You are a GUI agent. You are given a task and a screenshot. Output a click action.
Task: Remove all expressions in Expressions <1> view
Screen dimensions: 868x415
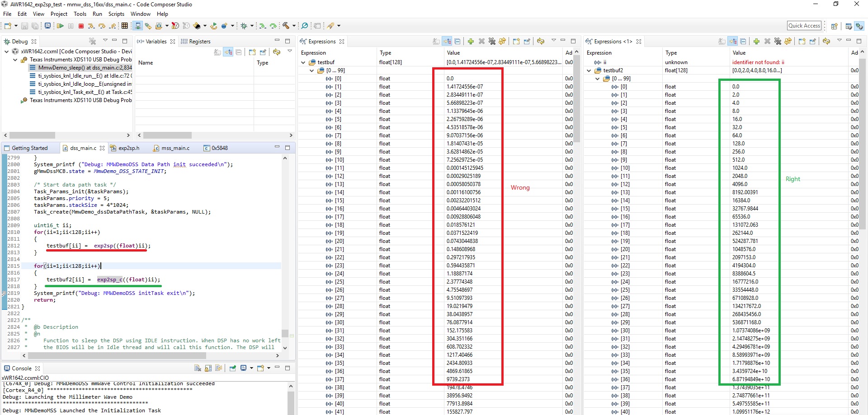point(778,42)
